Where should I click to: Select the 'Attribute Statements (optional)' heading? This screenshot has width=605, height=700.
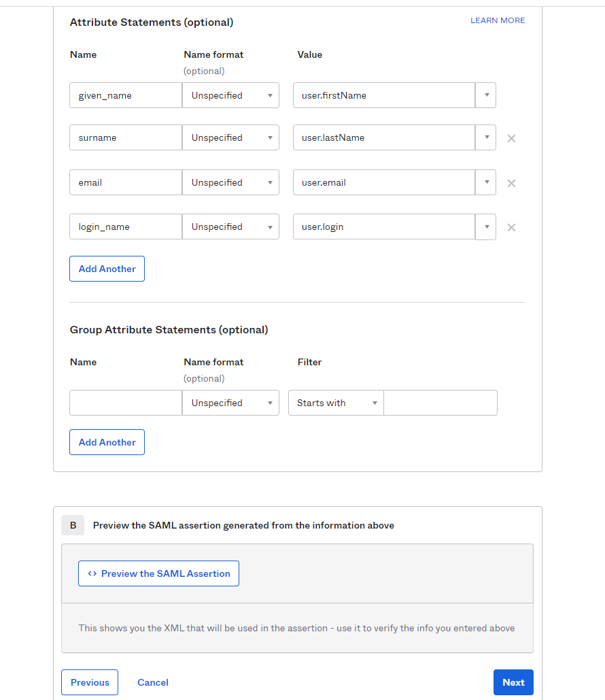(x=152, y=22)
